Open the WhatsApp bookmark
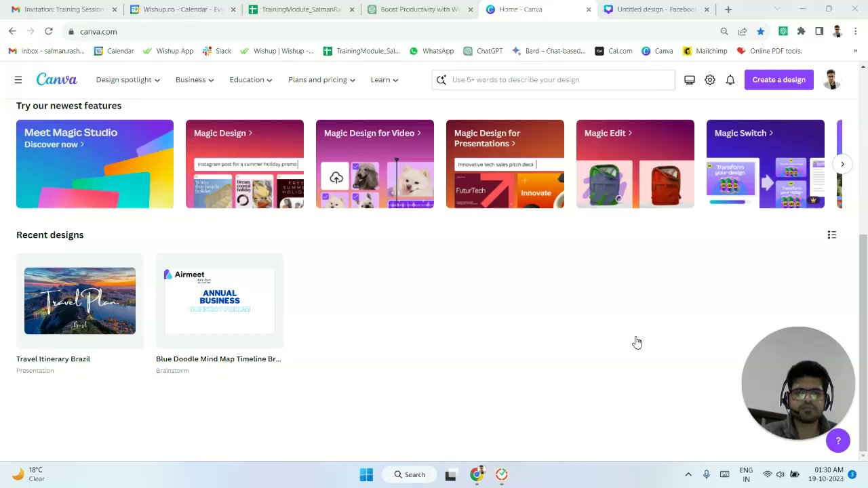868x488 pixels. (x=432, y=51)
